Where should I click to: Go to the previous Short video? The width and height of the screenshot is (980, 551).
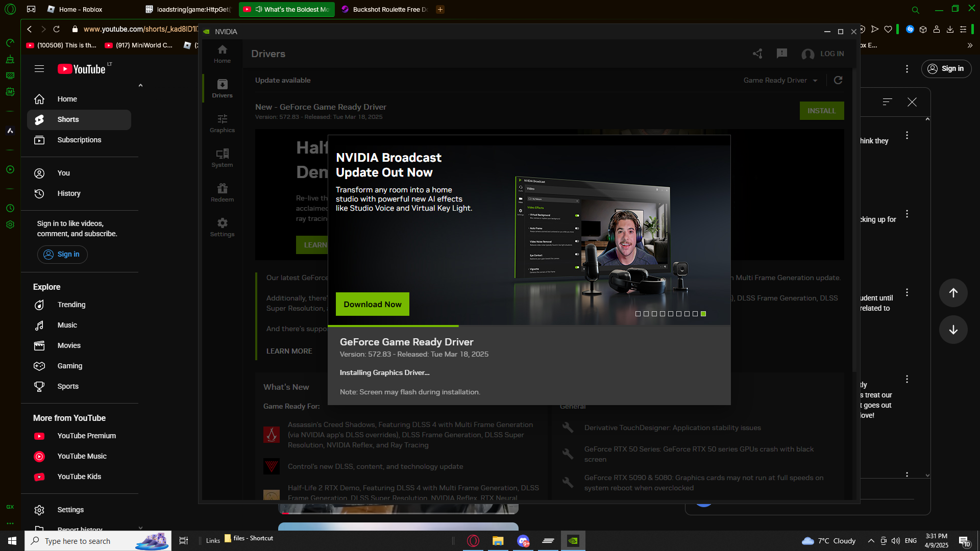tap(953, 292)
